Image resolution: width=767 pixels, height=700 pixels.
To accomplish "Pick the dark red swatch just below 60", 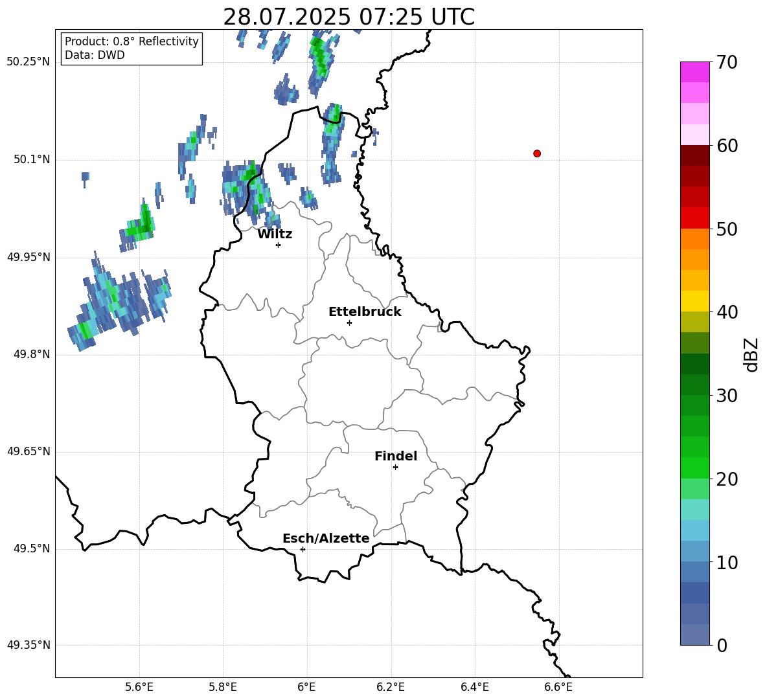I will point(695,155).
